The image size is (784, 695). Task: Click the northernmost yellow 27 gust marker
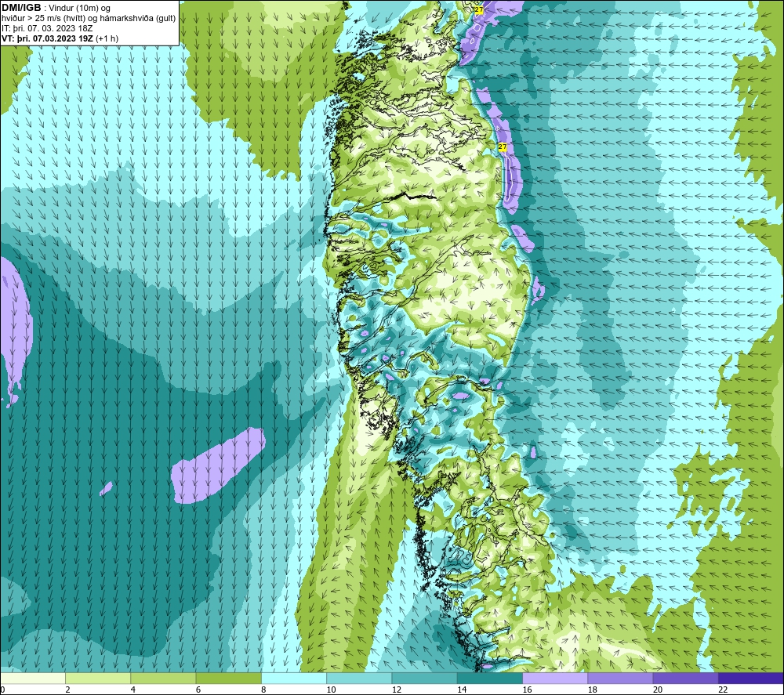478,10
